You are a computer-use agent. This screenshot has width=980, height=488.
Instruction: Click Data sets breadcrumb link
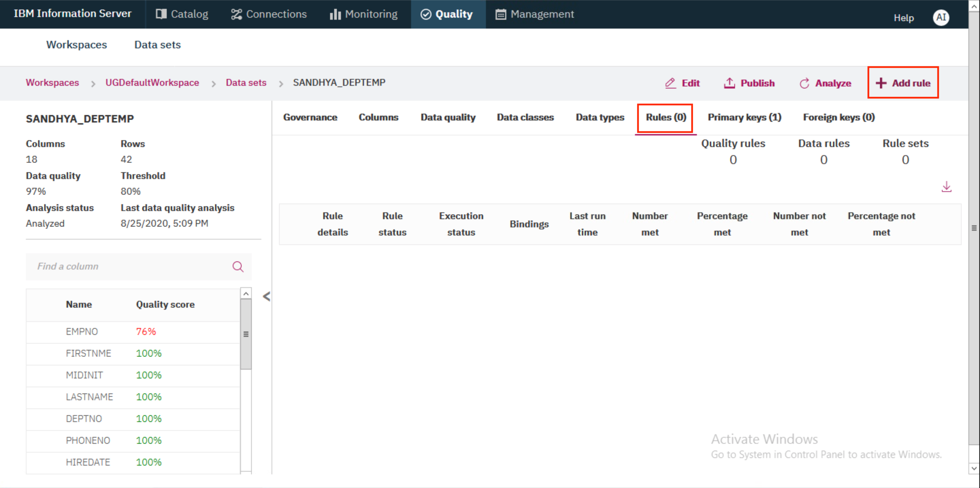click(x=246, y=83)
